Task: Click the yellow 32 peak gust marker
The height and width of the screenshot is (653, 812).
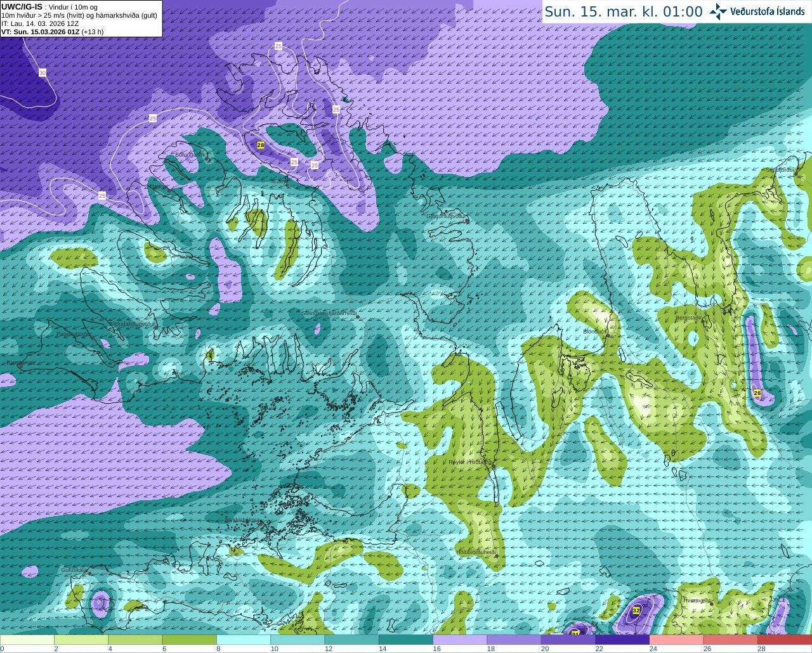Action: [x=636, y=610]
